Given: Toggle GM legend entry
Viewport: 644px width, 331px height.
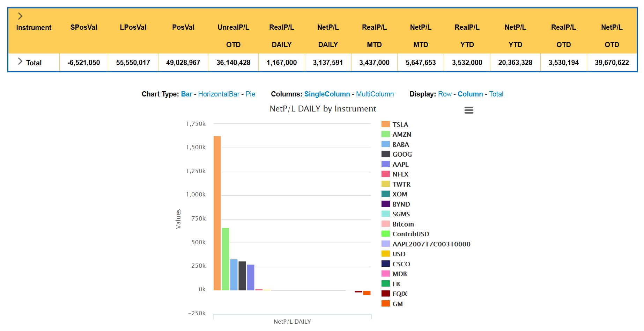Looking at the screenshot, I should pyautogui.click(x=397, y=304).
